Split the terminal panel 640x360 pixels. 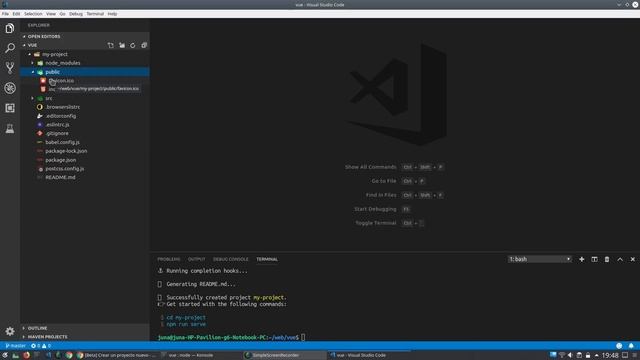click(x=594, y=259)
